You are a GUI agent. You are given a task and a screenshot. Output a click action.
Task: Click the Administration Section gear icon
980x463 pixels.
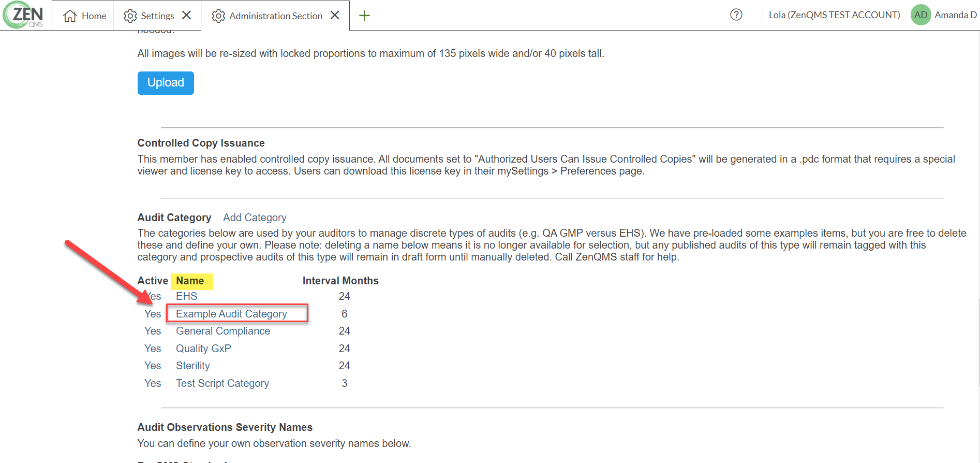(x=218, y=16)
